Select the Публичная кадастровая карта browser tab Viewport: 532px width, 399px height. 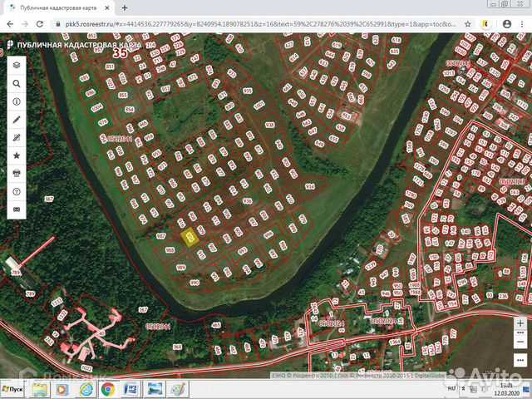(x=58, y=7)
